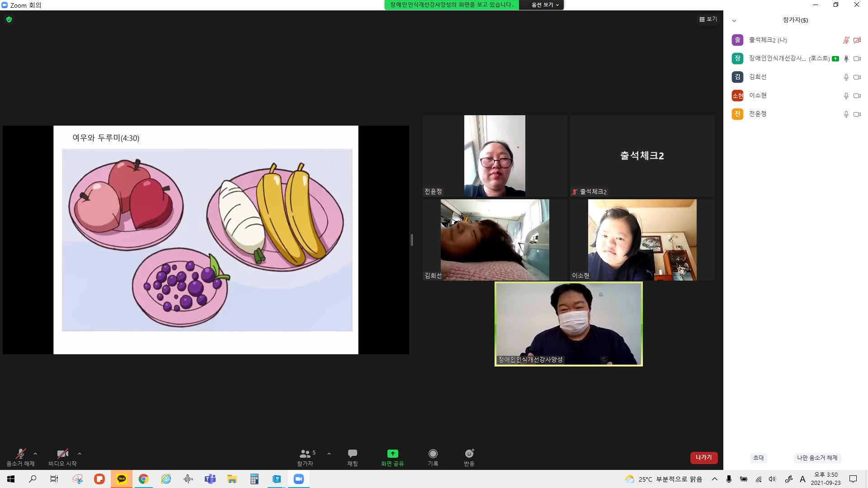Open the 채팅 chat panel

click(353, 457)
